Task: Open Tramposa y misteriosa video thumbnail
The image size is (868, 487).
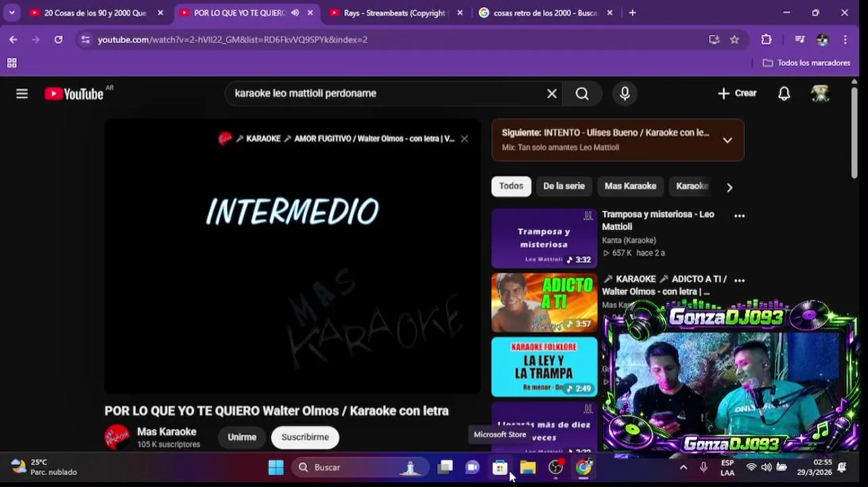Action: [544, 238]
